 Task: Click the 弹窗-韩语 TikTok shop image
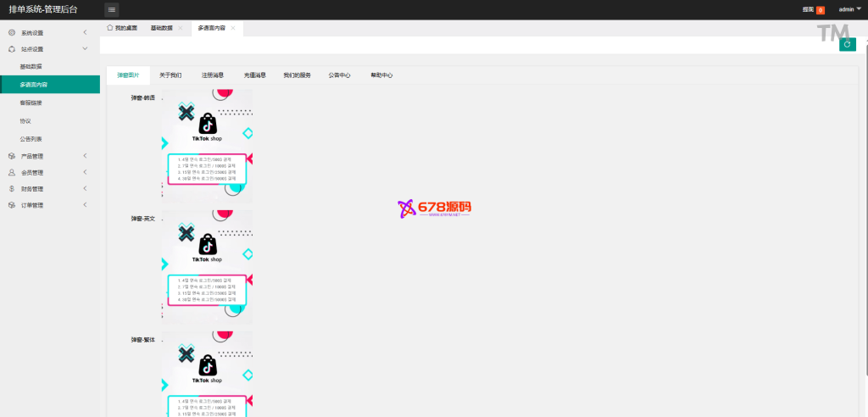(207, 146)
